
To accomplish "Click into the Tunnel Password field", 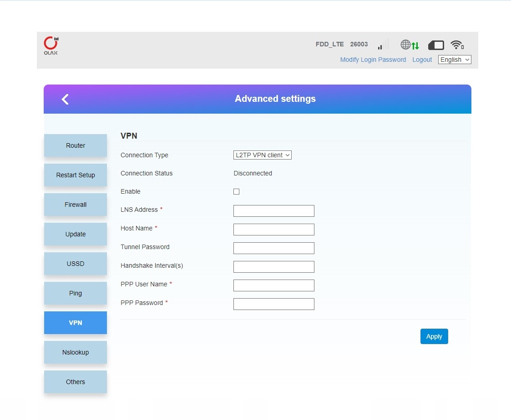I will (274, 248).
